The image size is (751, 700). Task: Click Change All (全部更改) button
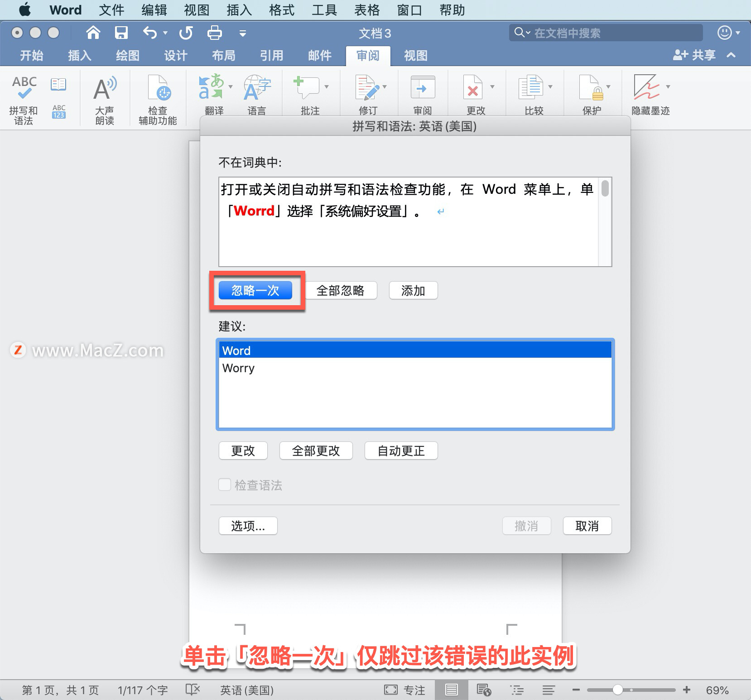(316, 451)
